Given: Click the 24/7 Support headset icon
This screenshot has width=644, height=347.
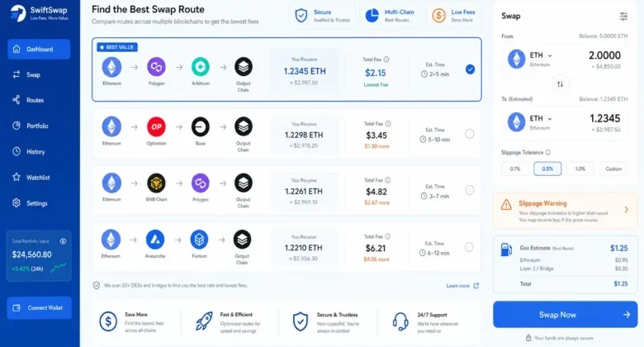Looking at the screenshot, I should click(x=400, y=321).
